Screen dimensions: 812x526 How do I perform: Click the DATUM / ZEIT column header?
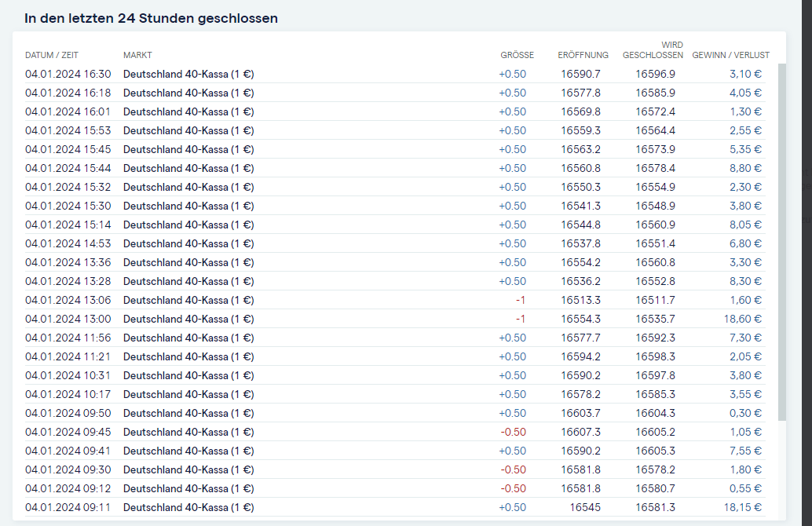point(52,55)
